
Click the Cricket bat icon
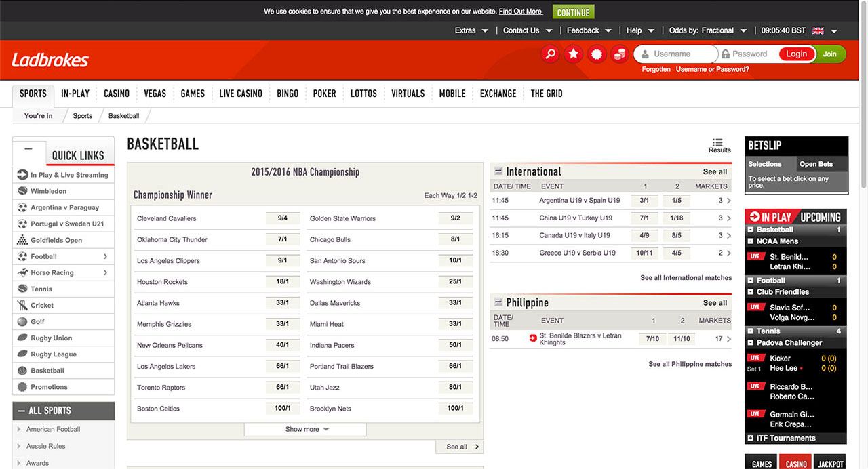coord(22,305)
